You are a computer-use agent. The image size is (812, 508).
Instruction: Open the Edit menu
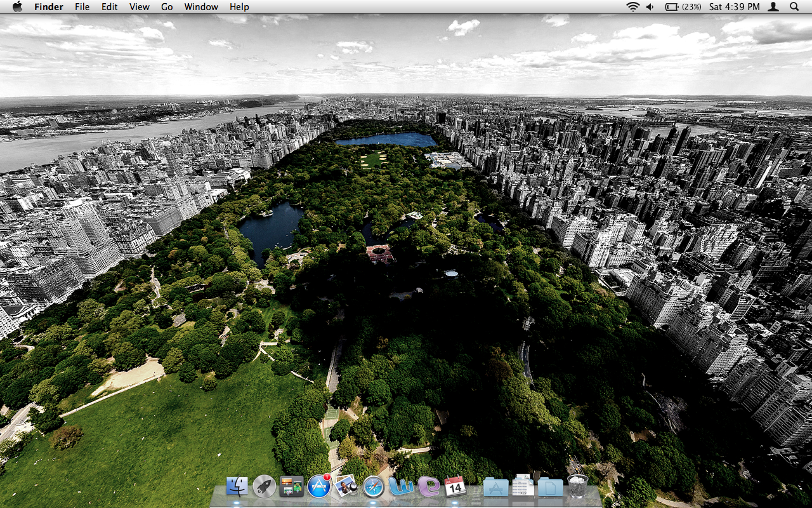pyautogui.click(x=110, y=6)
